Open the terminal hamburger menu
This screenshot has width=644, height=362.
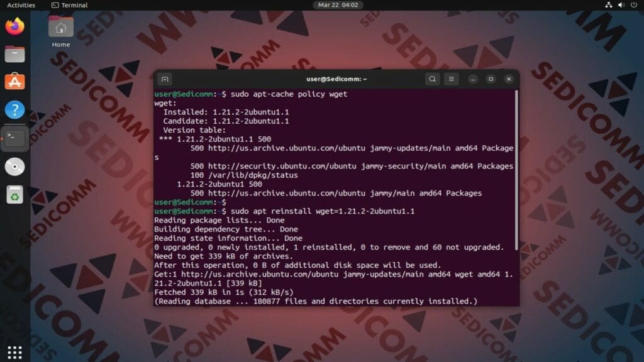coord(451,79)
